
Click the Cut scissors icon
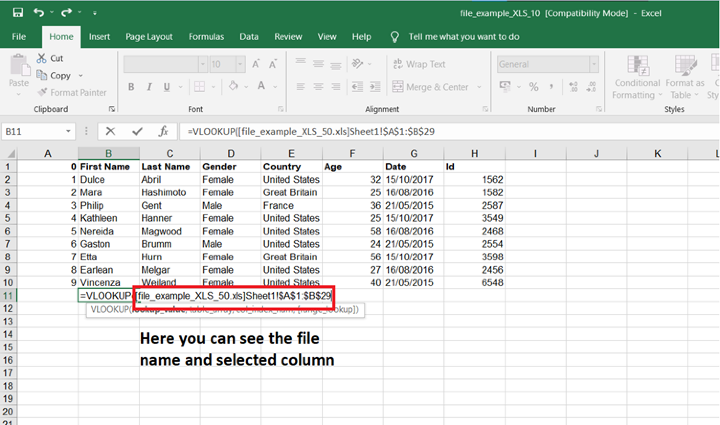[x=42, y=59]
